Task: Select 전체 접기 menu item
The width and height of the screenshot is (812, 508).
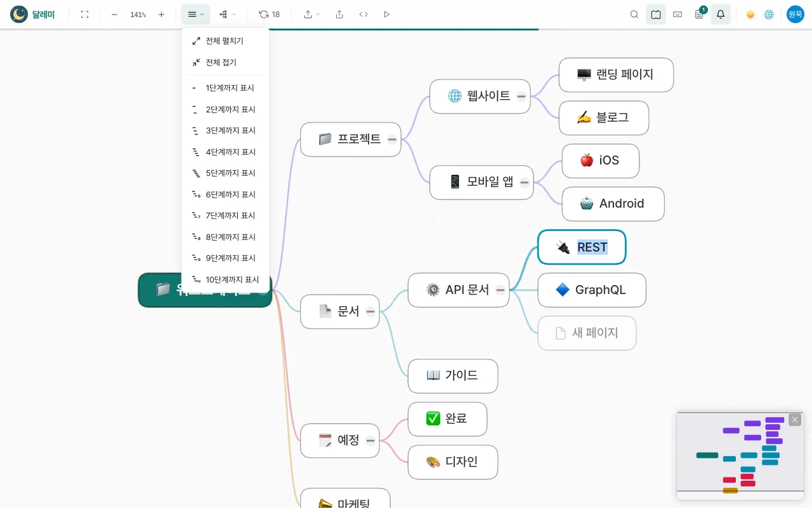Action: (x=225, y=62)
